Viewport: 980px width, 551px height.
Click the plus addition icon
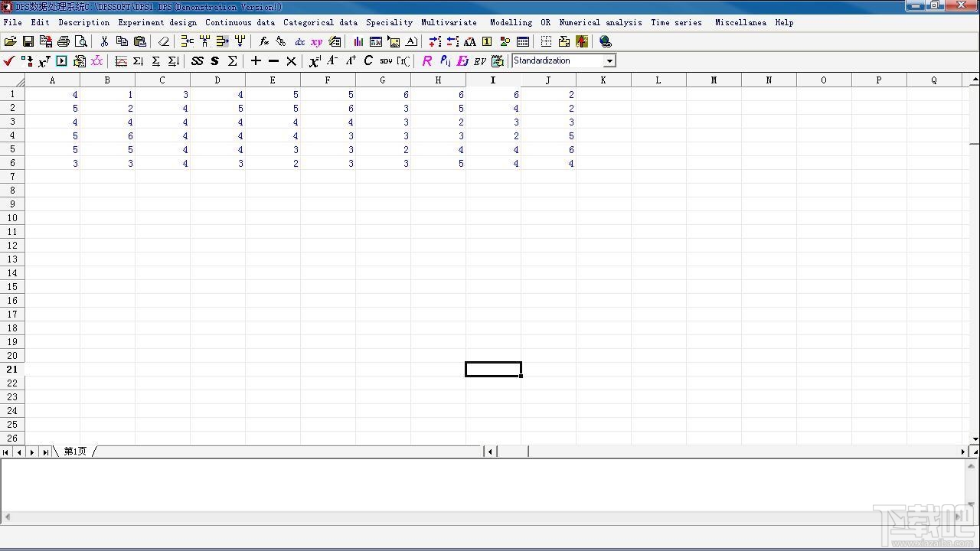coord(256,60)
